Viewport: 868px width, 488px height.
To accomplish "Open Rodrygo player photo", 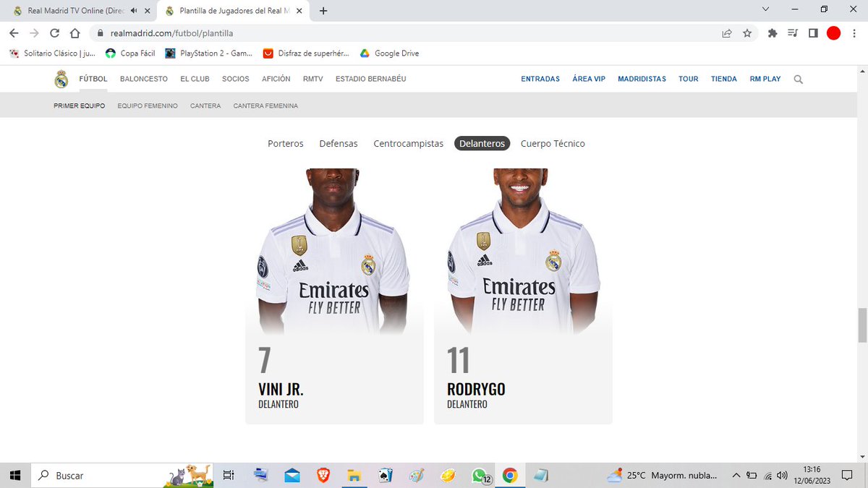I will pyautogui.click(x=523, y=252).
